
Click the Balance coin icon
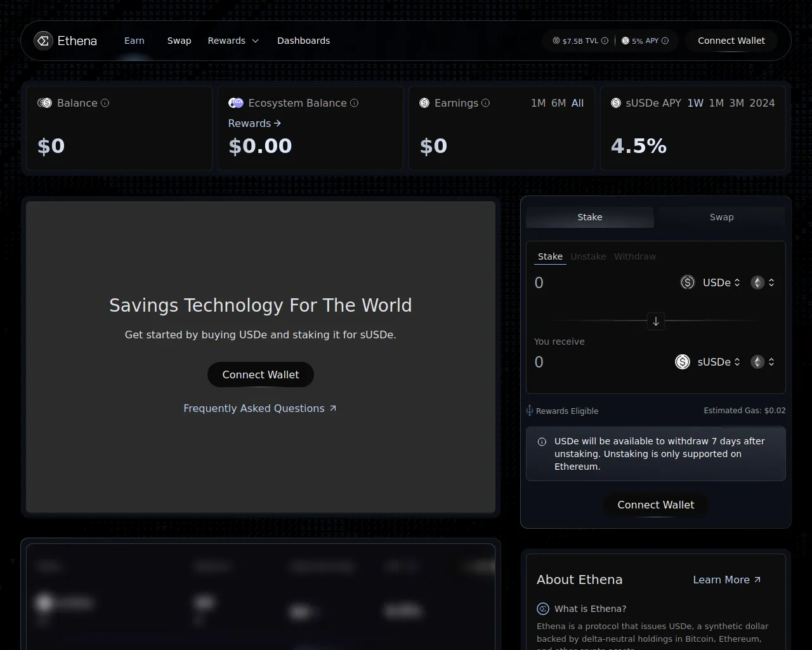(x=44, y=103)
